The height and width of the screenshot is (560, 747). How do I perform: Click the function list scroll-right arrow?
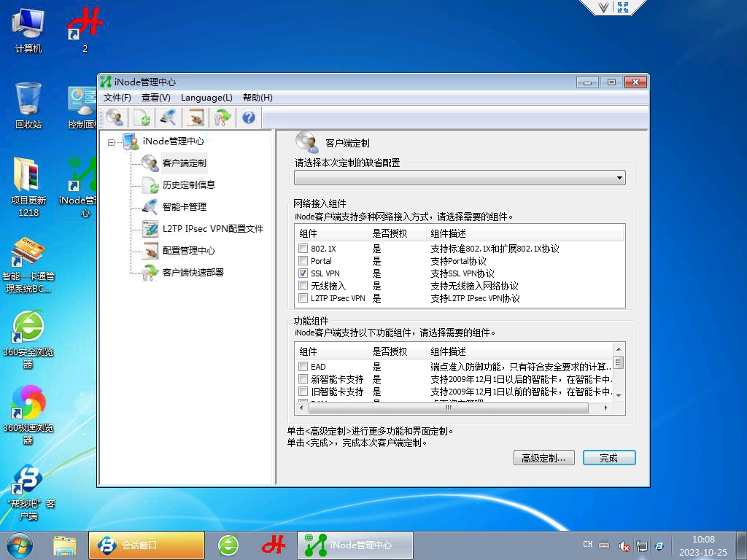pos(605,408)
